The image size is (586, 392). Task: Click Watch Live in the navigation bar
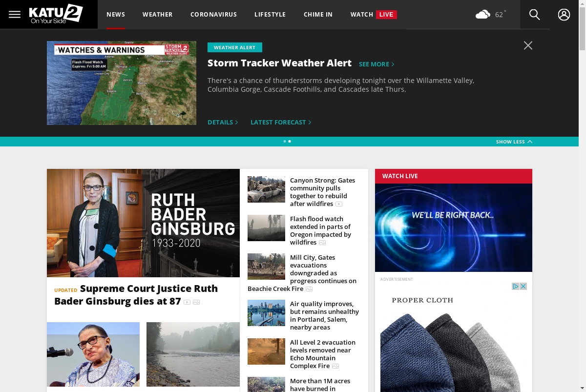[374, 15]
